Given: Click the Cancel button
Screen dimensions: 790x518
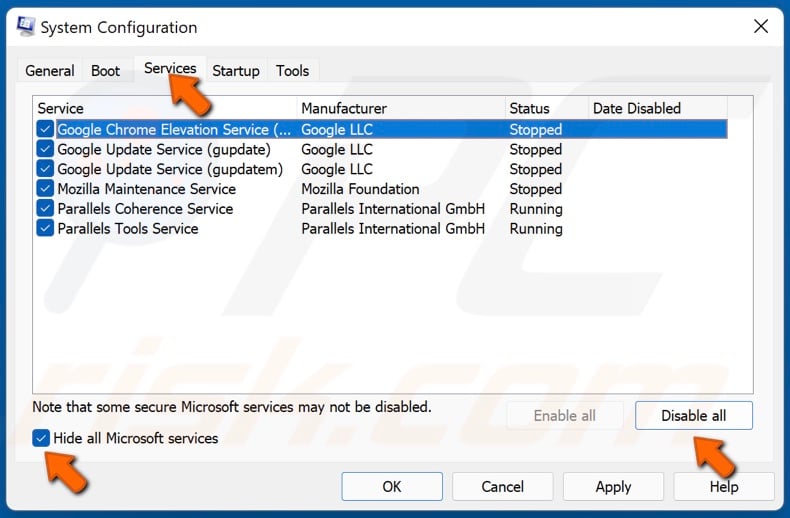Looking at the screenshot, I should tap(502, 486).
